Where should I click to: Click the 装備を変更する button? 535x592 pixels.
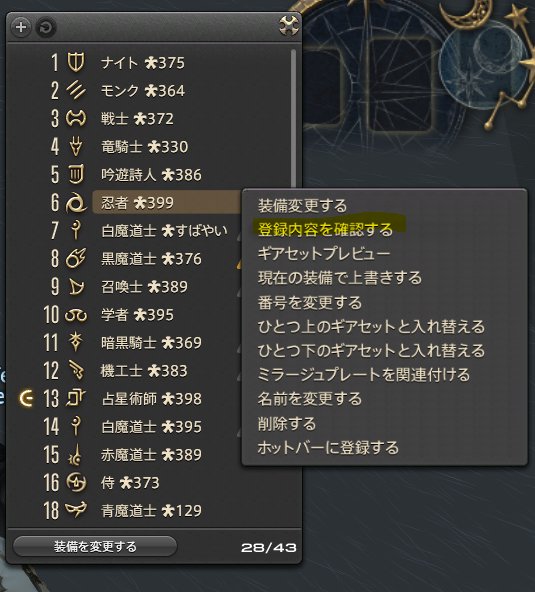click(95, 546)
